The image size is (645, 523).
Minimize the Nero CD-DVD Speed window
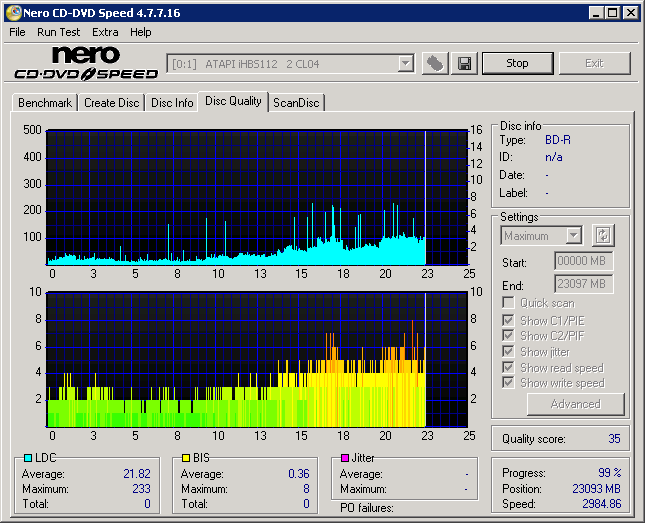[x=595, y=13]
